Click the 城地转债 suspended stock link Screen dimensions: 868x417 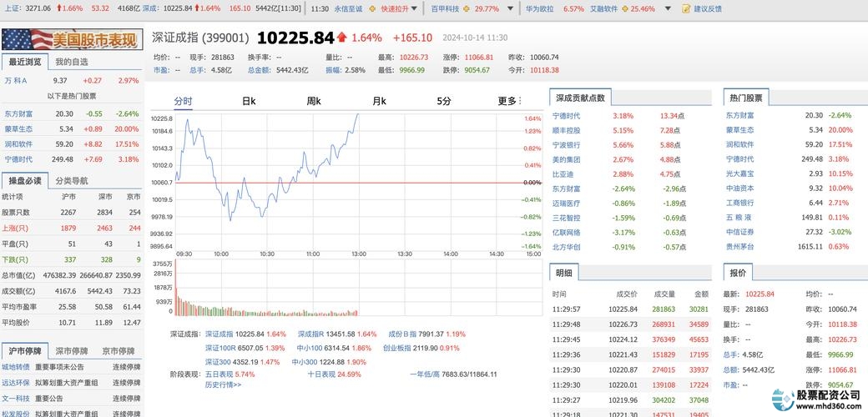point(16,367)
